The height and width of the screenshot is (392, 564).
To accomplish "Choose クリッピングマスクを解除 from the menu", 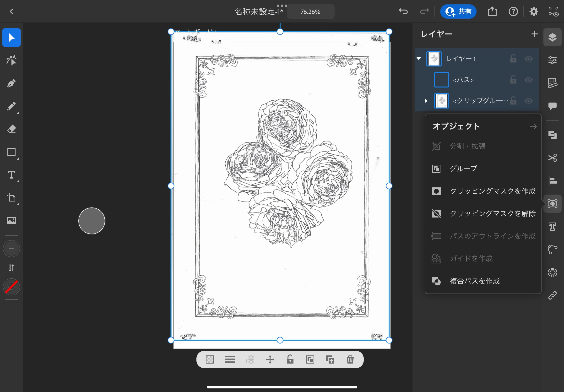I will pyautogui.click(x=492, y=213).
